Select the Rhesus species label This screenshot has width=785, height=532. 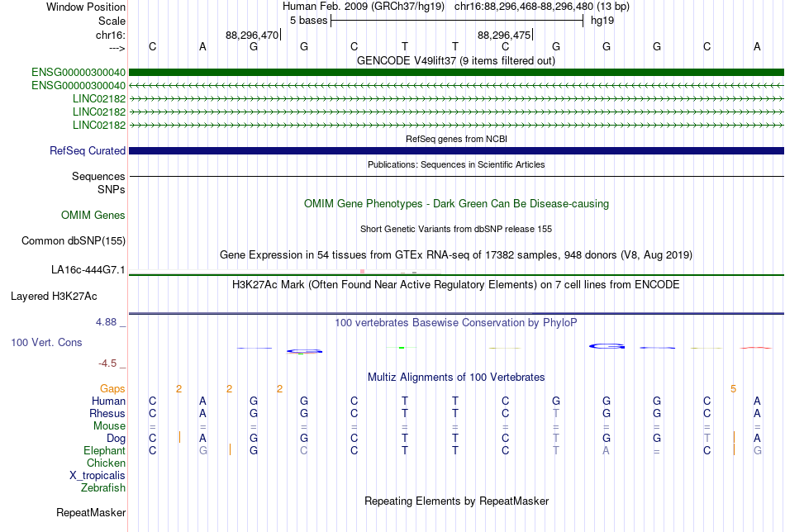click(x=107, y=413)
